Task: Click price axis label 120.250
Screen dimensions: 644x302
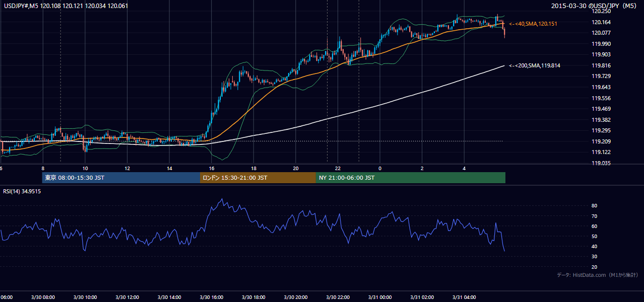Action: click(x=601, y=11)
